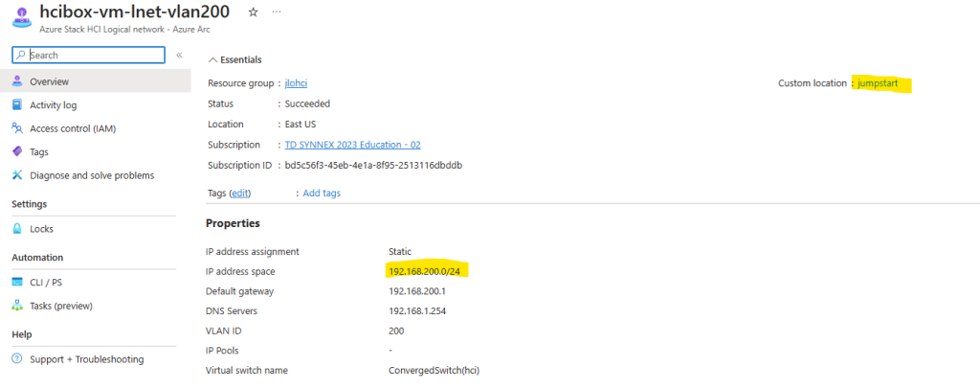Image resolution: width=980 pixels, height=389 pixels.
Task: Click the Succeeded status value
Action: pos(307,103)
